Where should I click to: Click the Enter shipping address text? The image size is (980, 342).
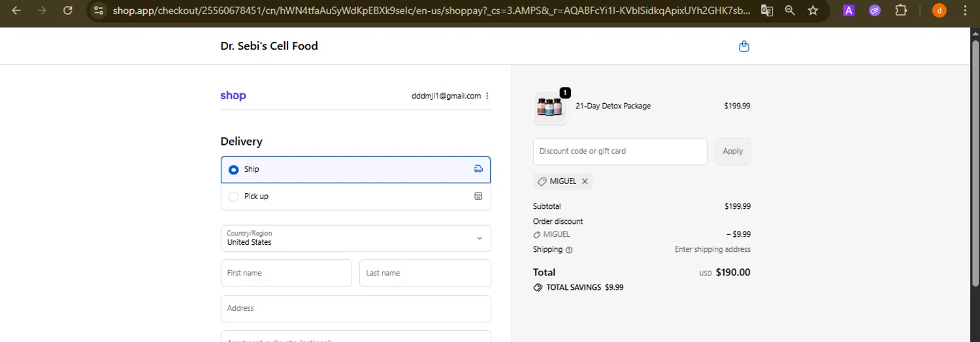[712, 249]
